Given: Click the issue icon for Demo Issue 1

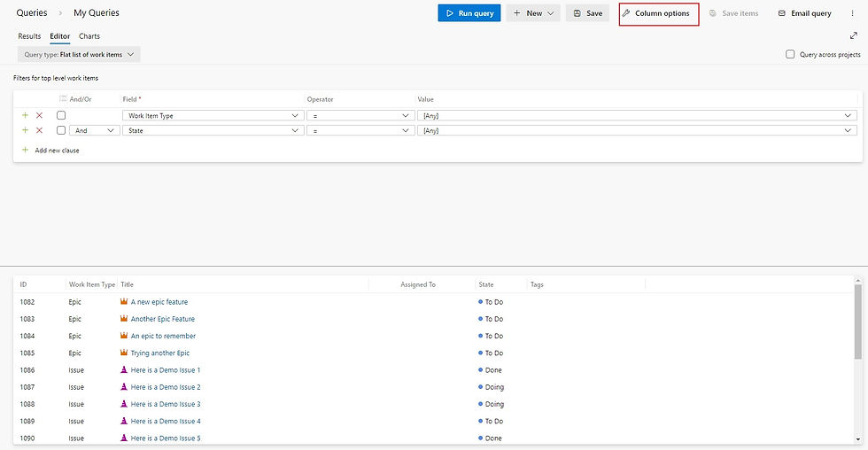Looking at the screenshot, I should 124,369.
